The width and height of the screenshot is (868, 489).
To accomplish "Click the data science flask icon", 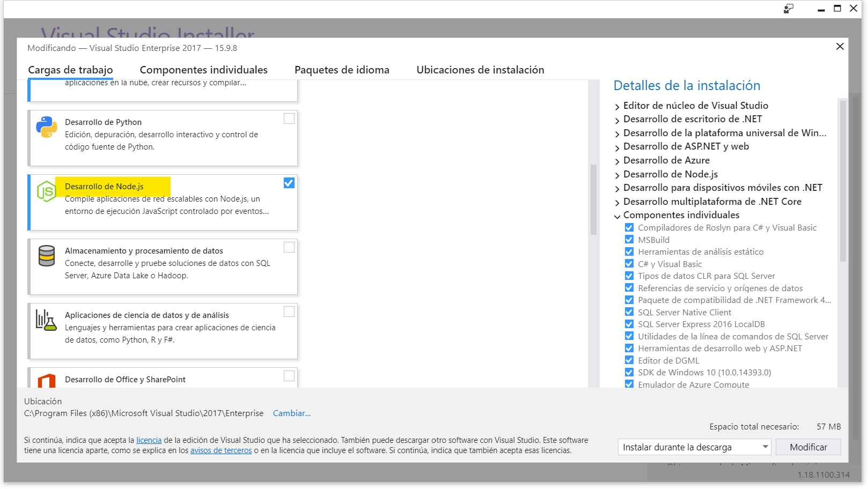I will pyautogui.click(x=46, y=320).
